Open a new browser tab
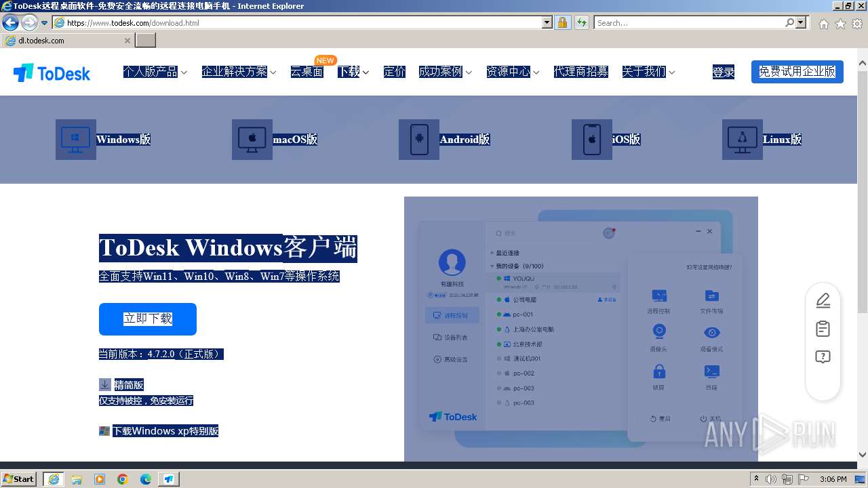Viewport: 868px width, 488px height. coord(146,41)
